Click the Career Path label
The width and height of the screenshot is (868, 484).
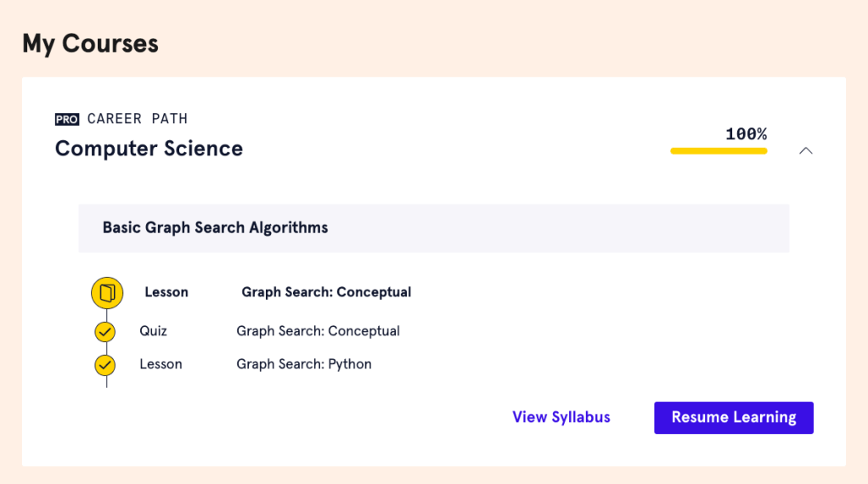[138, 119]
